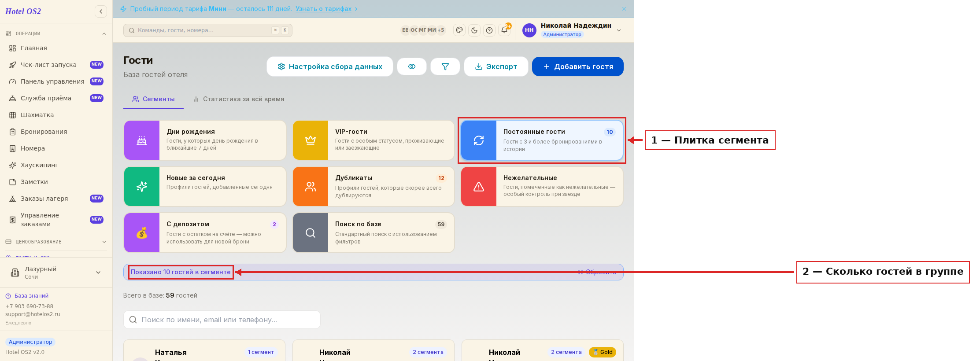Open the Николай Надеждин user menu
Screen dimensions: 980x361
[x=572, y=30]
